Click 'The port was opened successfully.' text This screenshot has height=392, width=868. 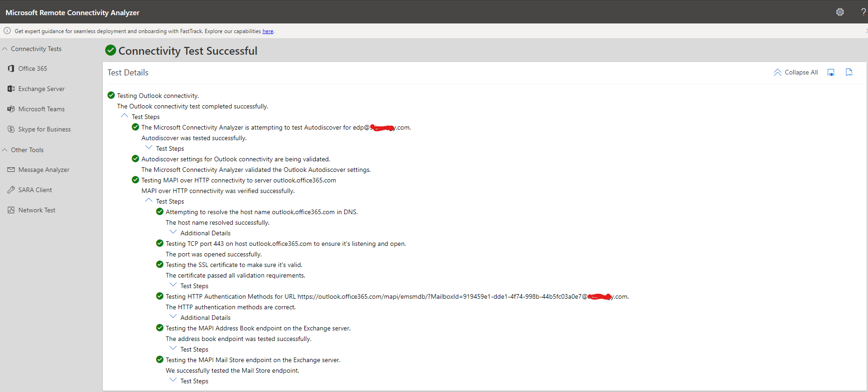point(213,254)
